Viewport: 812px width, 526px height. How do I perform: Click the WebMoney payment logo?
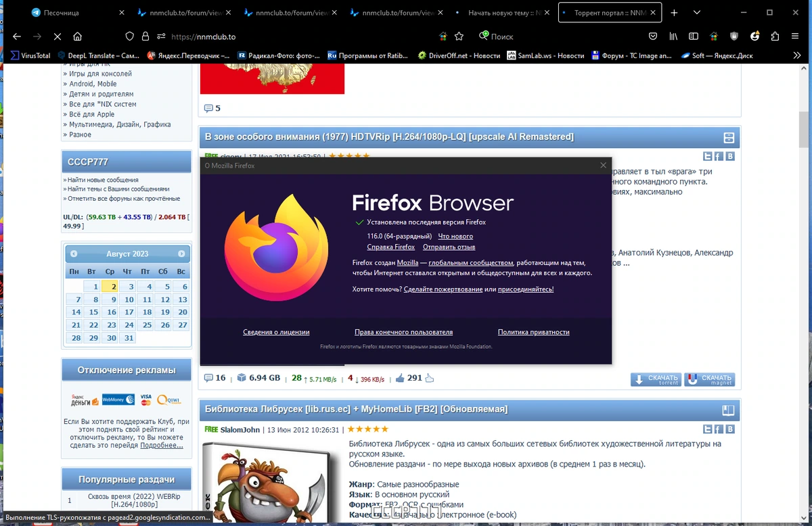click(x=118, y=400)
